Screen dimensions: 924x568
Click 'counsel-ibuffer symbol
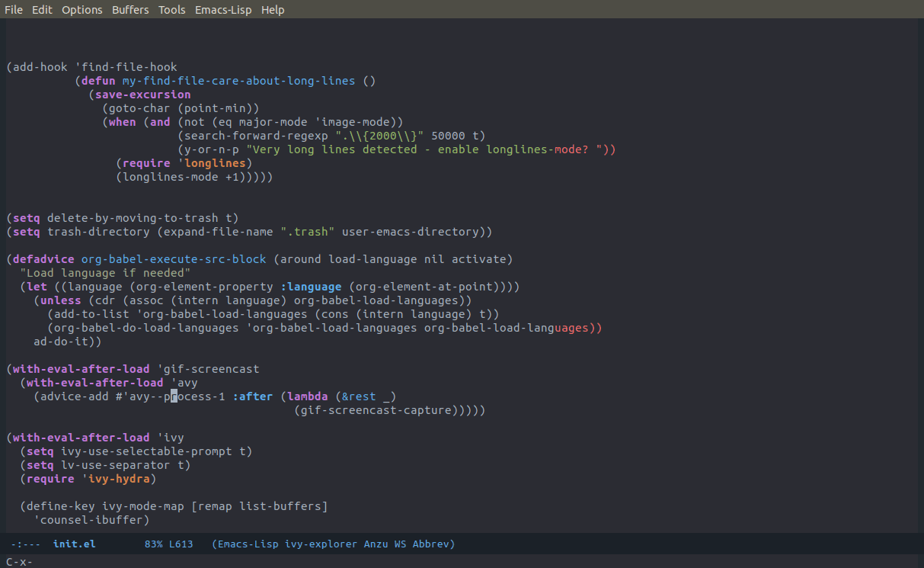88,520
